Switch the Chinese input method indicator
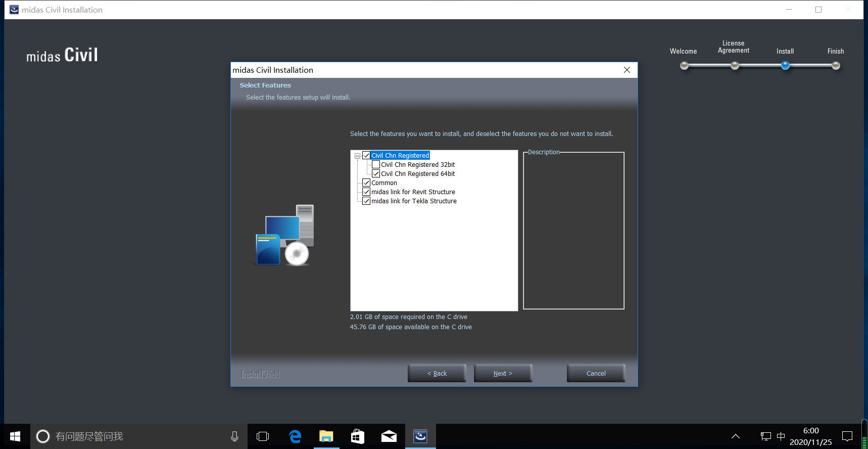 tap(781, 436)
